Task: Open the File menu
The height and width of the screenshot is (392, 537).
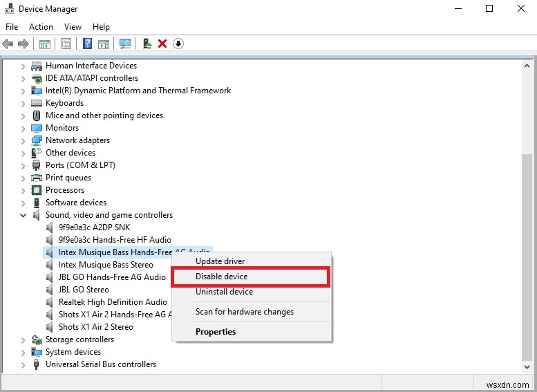Action: 12,27
